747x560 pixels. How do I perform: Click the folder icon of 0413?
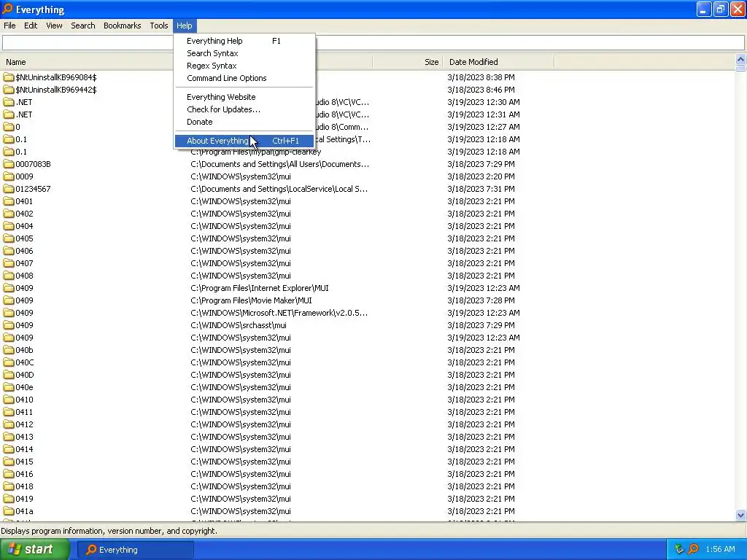point(9,437)
